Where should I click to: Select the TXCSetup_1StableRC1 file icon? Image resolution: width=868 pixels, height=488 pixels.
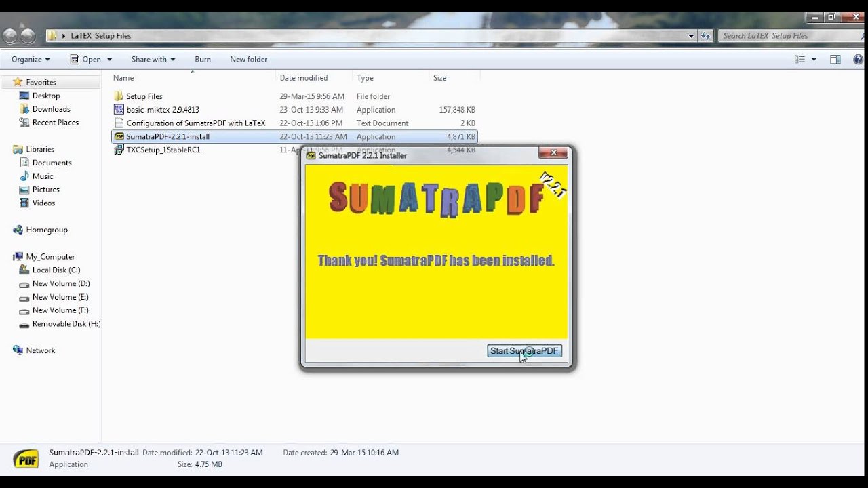(x=119, y=150)
